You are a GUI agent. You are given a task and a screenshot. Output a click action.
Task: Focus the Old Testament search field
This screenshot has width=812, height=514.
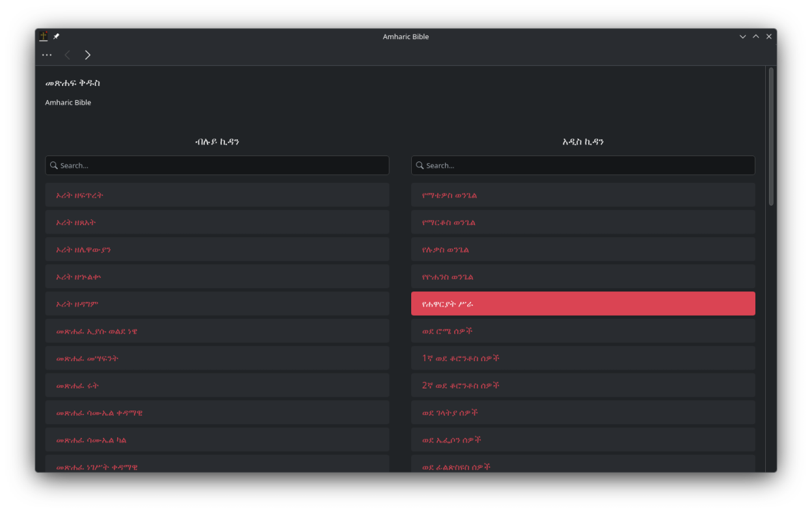click(221, 165)
